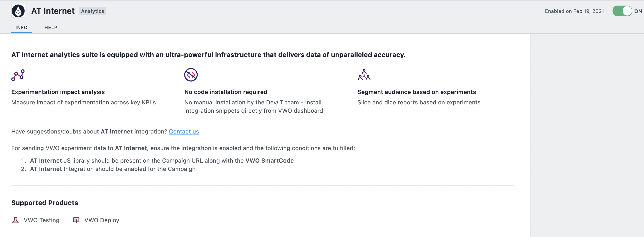The width and height of the screenshot is (644, 237).
Task: Click the VWO Deploy monitor icon
Action: pos(76,220)
